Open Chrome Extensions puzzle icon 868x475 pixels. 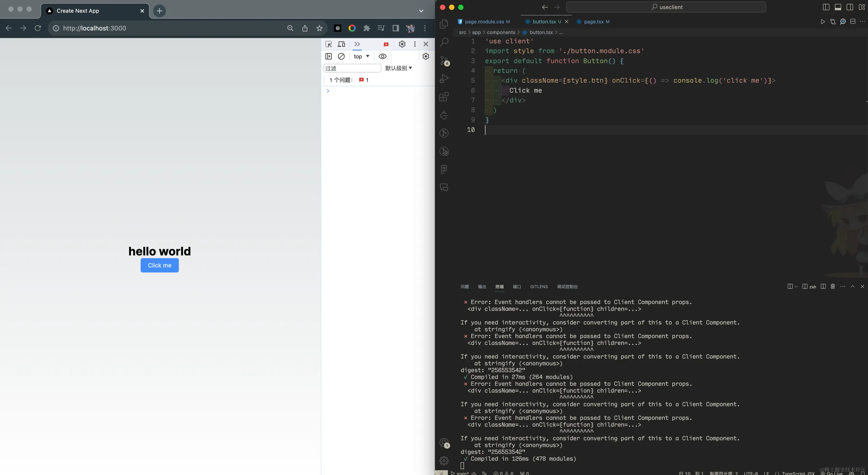coord(367,28)
